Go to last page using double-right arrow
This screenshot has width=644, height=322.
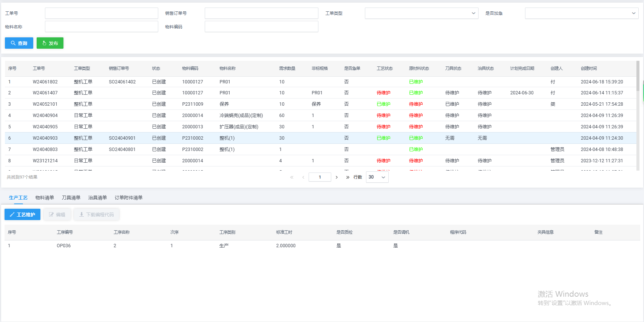tap(347, 177)
